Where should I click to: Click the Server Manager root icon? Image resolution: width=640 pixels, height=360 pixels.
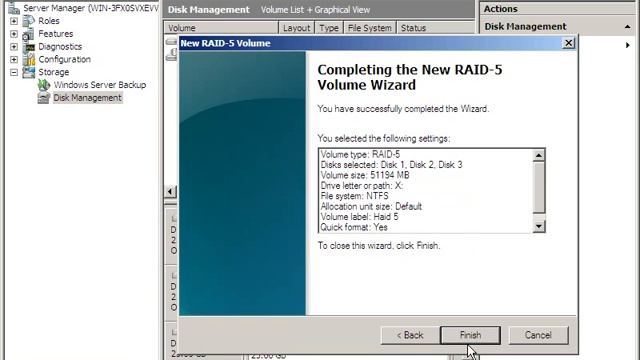point(13,8)
